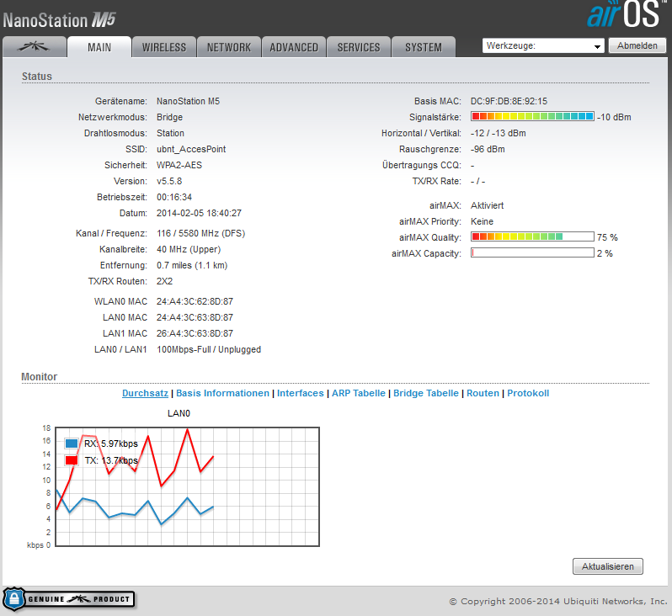Image resolution: width=672 pixels, height=616 pixels.
Task: Click the Netzwerkmodus value Bridge
Action: [x=169, y=117]
